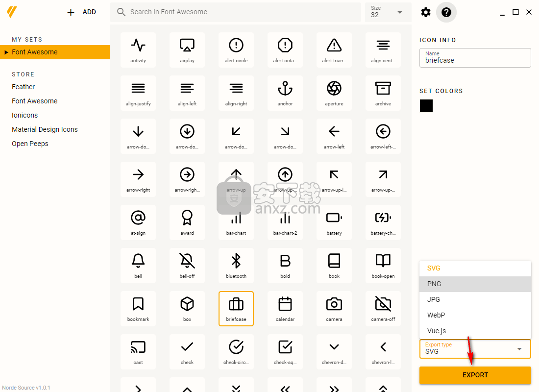Choose the bookmark icon
539x392 pixels.
[x=138, y=309]
